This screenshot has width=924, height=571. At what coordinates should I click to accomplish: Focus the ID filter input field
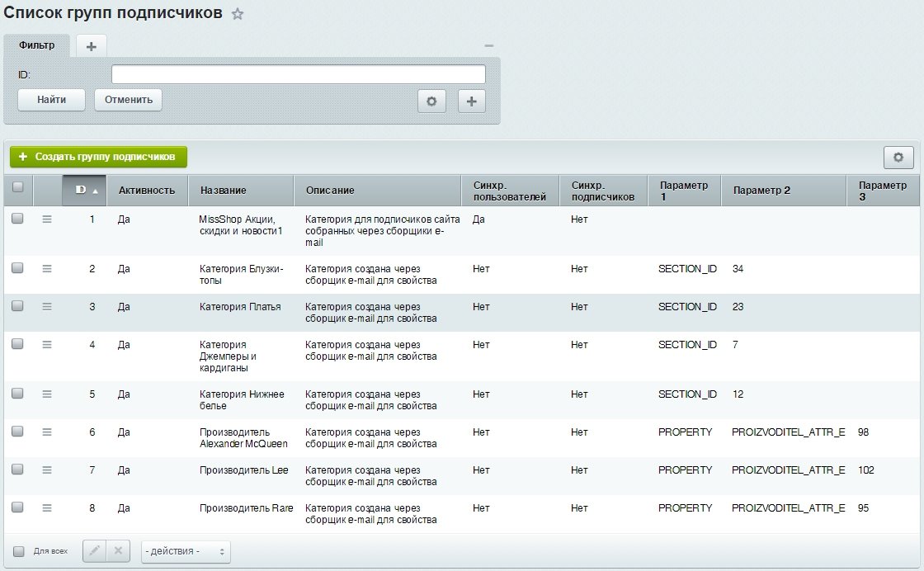pos(298,74)
